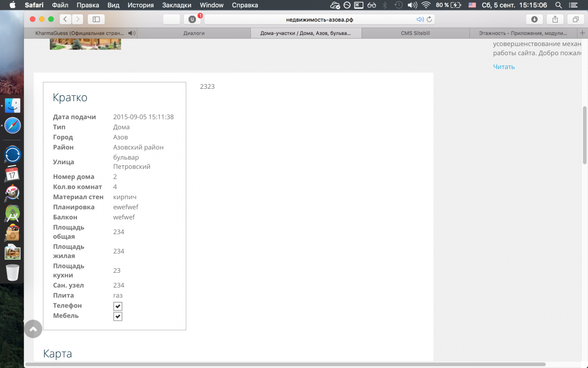The width and height of the screenshot is (588, 368).
Task: Reload the page with the refresh icon
Action: 429,20
